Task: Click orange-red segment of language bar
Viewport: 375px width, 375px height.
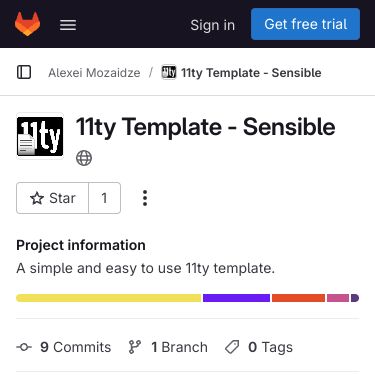Action: (x=298, y=298)
